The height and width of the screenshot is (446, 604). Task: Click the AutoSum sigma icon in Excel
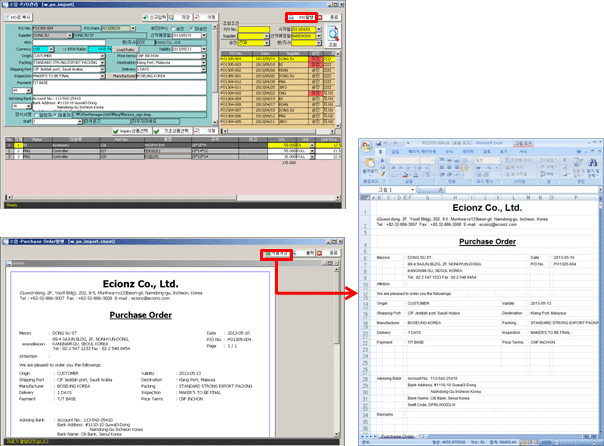pos(565,160)
